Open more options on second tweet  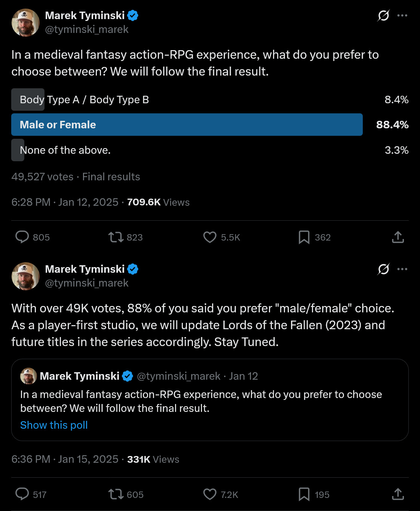tap(402, 269)
